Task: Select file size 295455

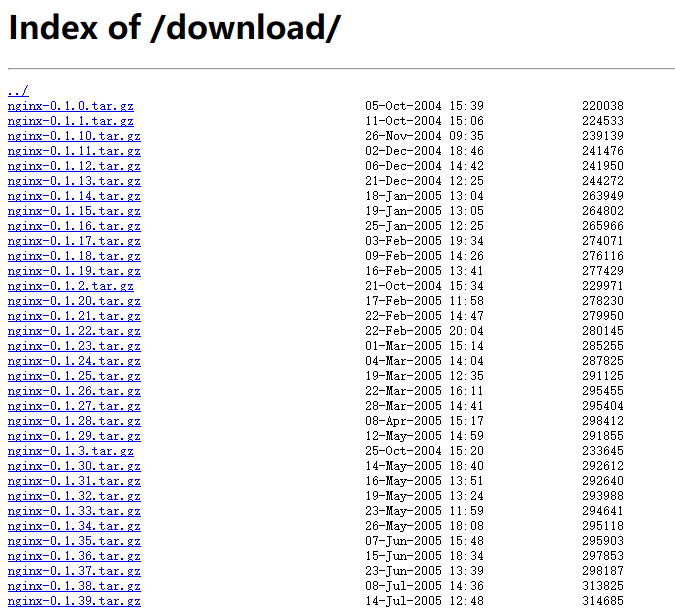Action: 603,391
